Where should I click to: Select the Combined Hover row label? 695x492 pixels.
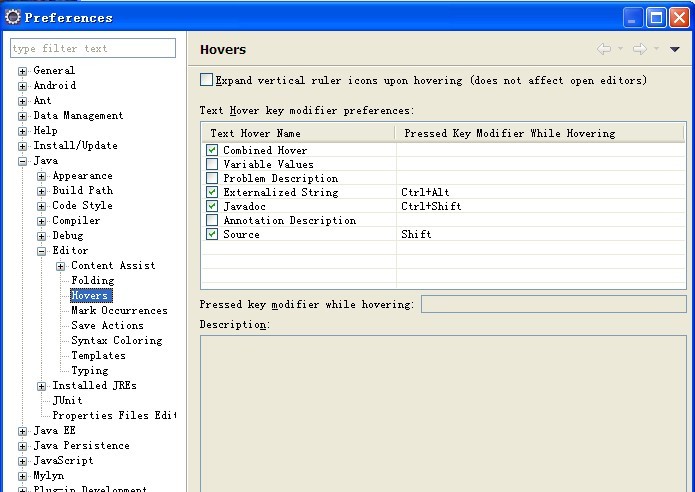265,150
